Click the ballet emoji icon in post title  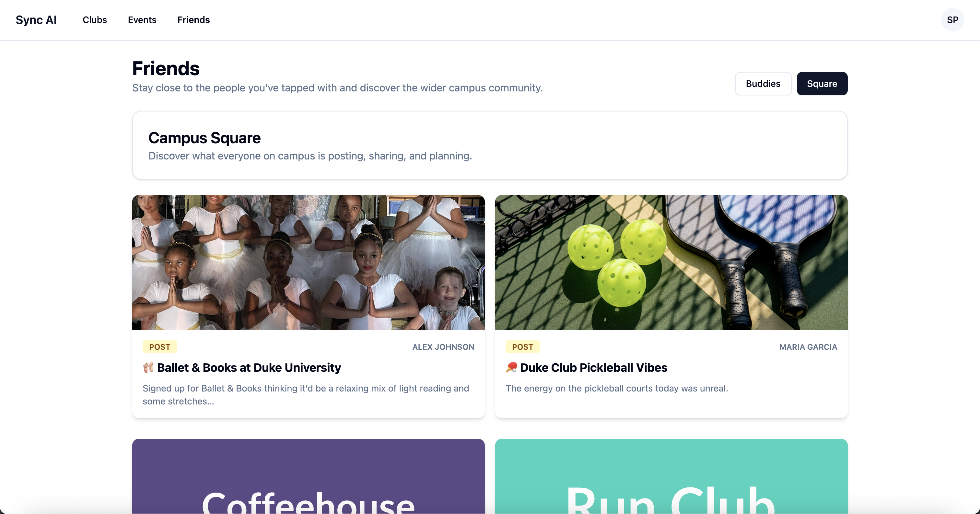pos(148,368)
